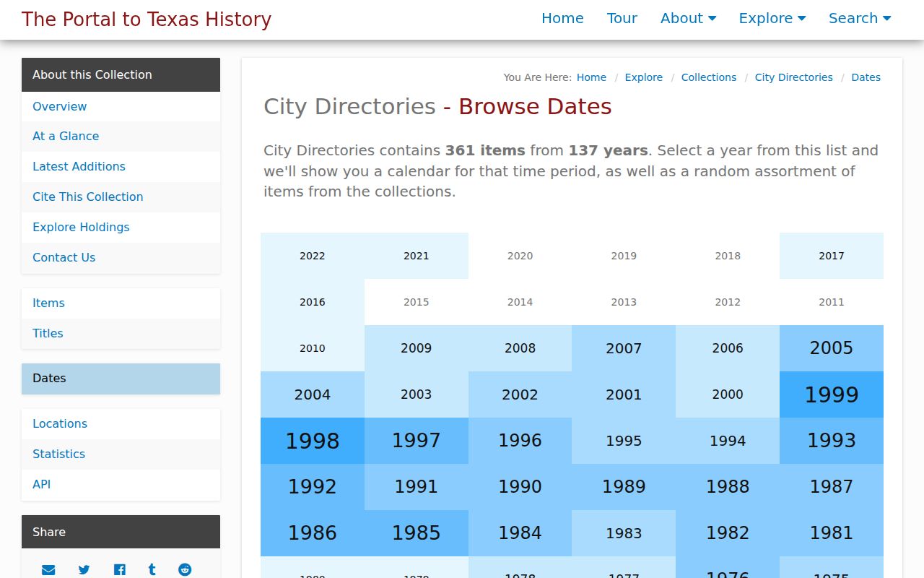Open the API link
This screenshot has width=924, height=578.
[x=121, y=484]
